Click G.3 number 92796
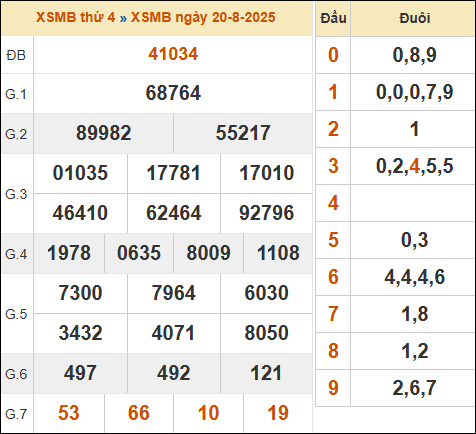The image size is (476, 434). tap(267, 213)
